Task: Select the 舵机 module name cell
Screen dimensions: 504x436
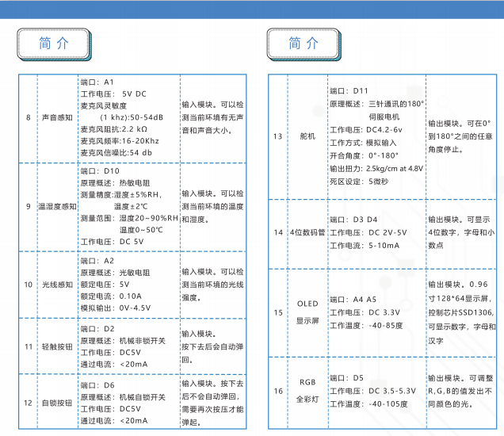Action: pos(307,136)
